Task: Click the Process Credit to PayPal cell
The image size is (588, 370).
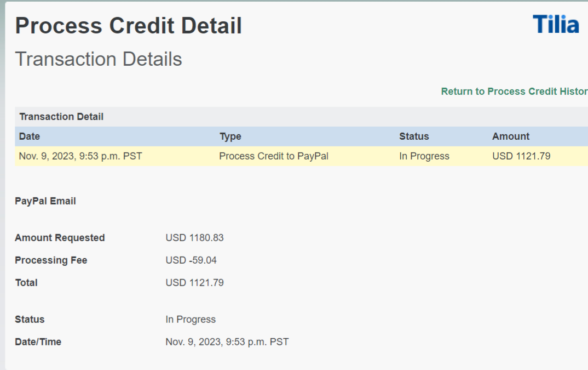Action: (274, 156)
